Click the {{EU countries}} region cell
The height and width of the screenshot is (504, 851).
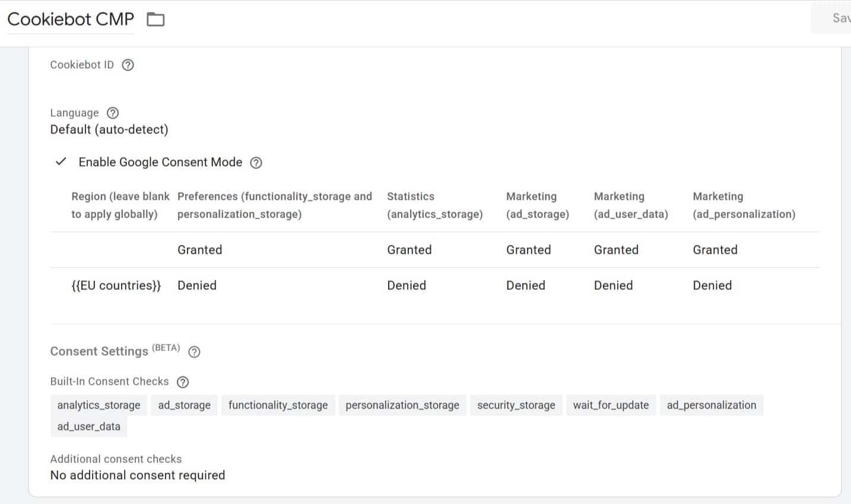[x=116, y=285]
